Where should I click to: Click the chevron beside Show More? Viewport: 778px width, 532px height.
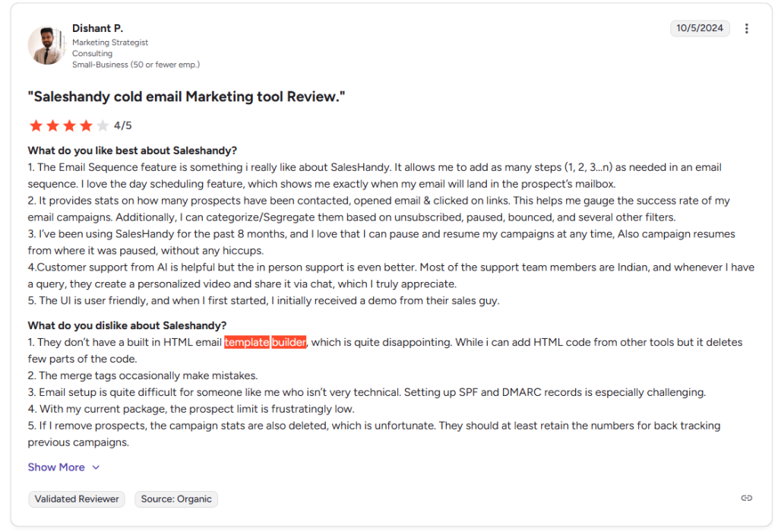[96, 467]
